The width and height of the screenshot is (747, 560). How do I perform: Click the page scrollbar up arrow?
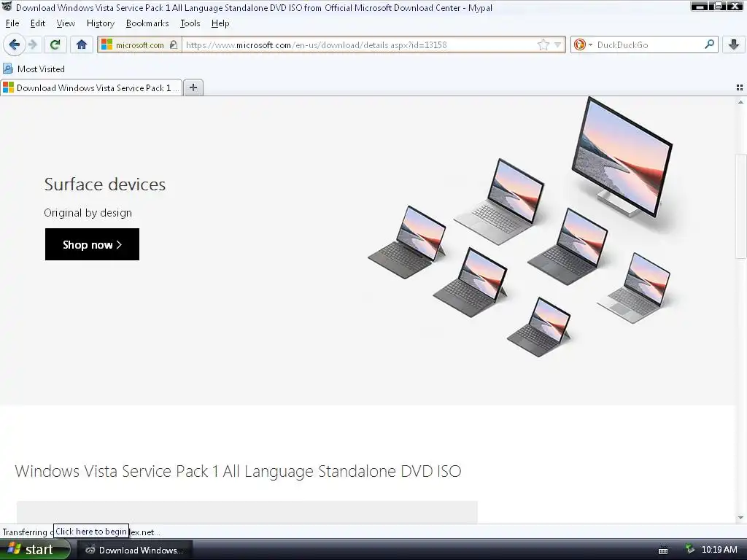tap(740, 102)
